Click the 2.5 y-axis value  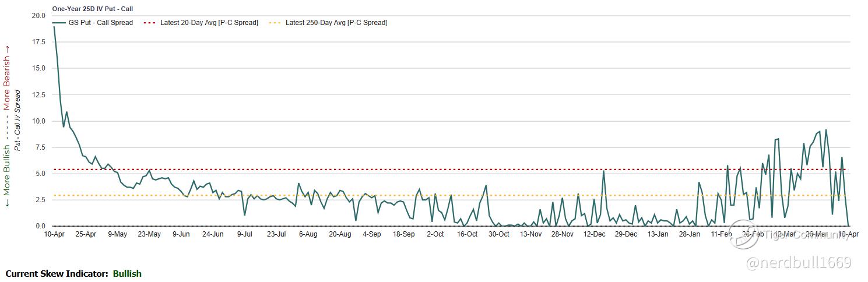pos(40,200)
